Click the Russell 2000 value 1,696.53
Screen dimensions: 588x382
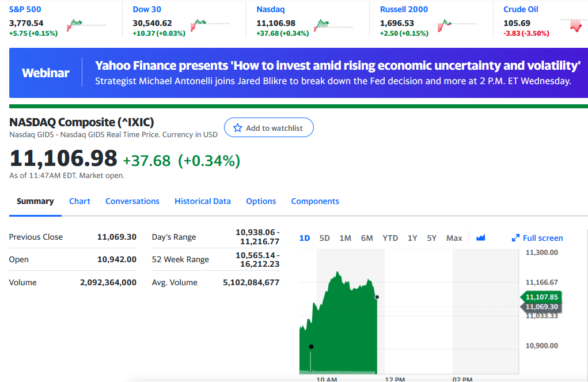click(397, 23)
